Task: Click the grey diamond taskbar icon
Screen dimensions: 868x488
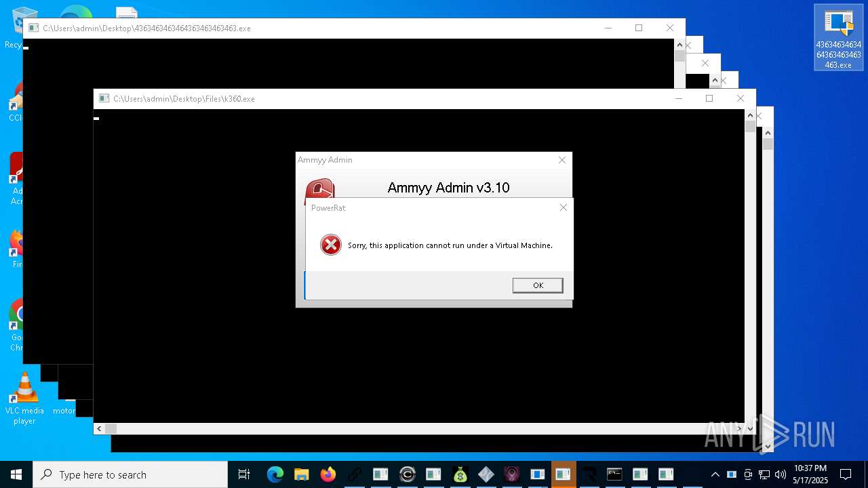Action: [x=486, y=474]
